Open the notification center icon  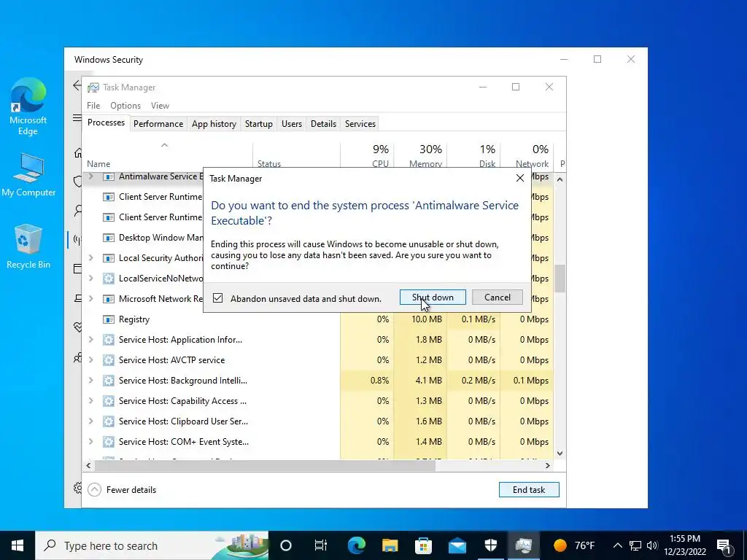click(x=724, y=545)
